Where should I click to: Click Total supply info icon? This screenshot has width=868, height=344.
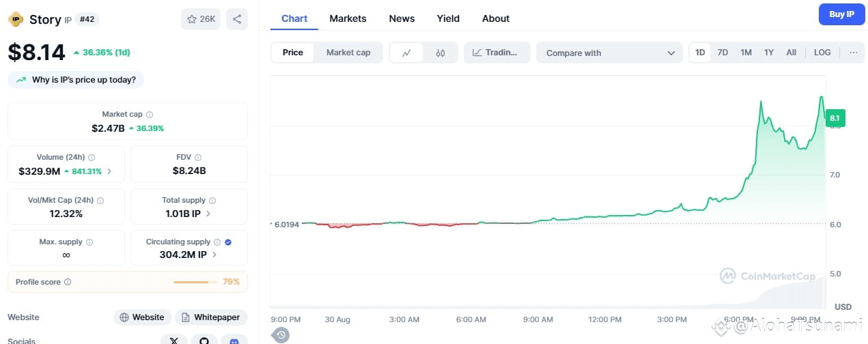(x=212, y=201)
